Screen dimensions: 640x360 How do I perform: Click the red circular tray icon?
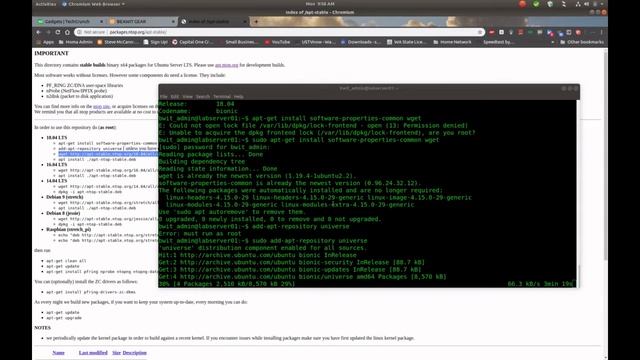coord(522,4)
